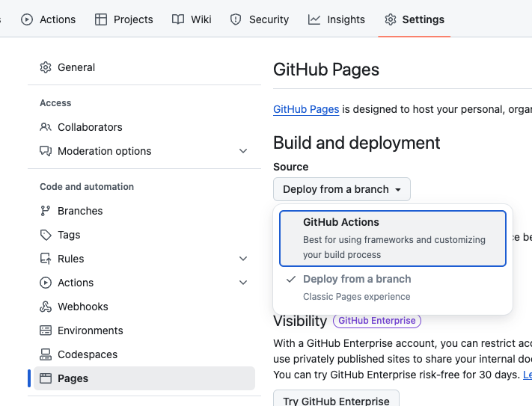The width and height of the screenshot is (532, 406).
Task: Click the 'Best for using frameworks' description
Action: [394, 247]
